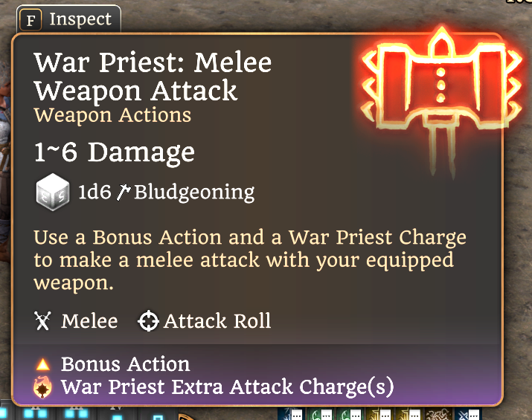Select the blue frost hotbar slot icon
This screenshot has width=532, height=420.
(289, 414)
